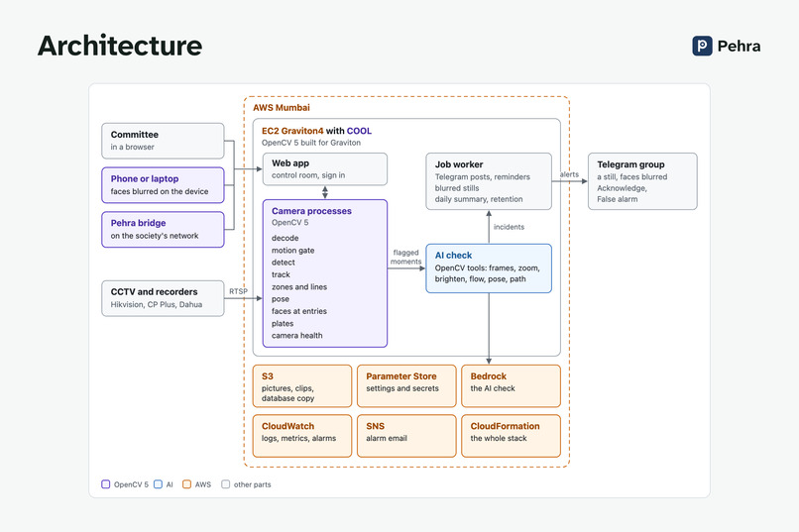Click 'faces at entries' in the list
This screenshot has height=532, width=799.
(x=299, y=311)
